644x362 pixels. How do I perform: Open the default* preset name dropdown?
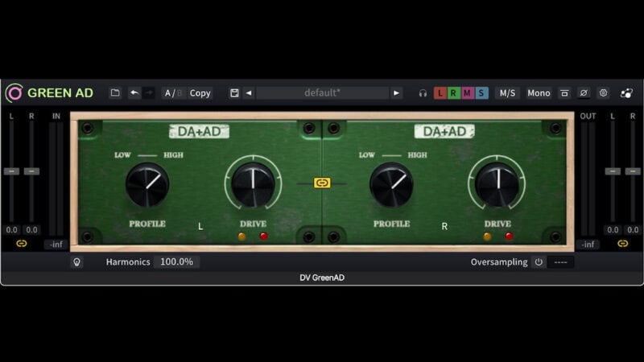pos(323,93)
